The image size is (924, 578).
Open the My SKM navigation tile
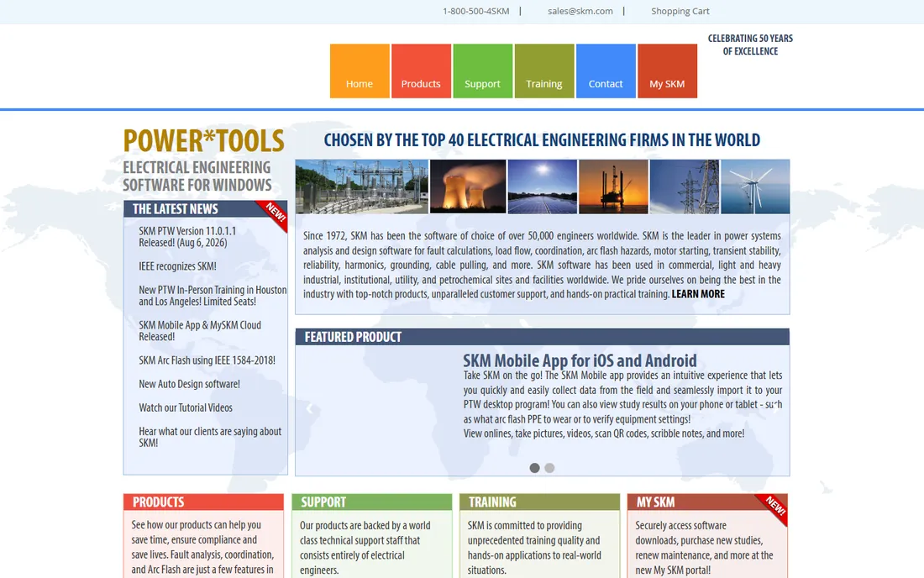pos(667,71)
